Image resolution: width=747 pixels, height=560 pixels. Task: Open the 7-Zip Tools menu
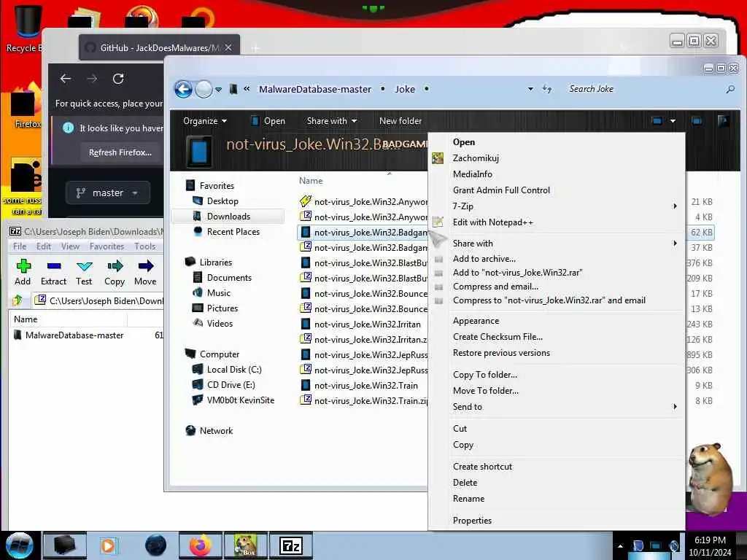pyautogui.click(x=145, y=246)
